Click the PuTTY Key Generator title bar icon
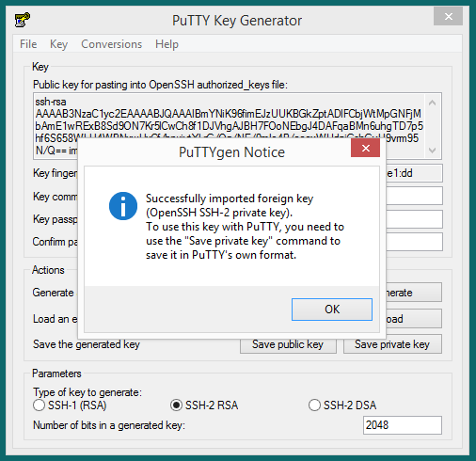Image resolution: width=476 pixels, height=461 pixels. point(22,20)
